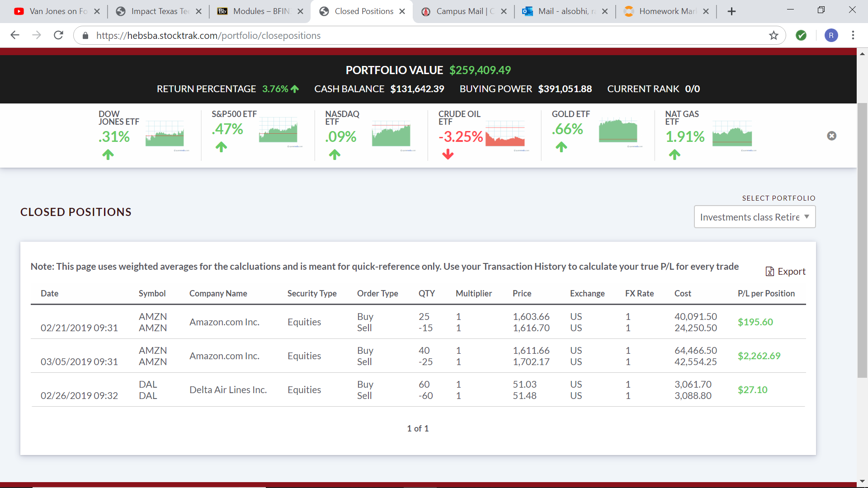The width and height of the screenshot is (868, 488).
Task: Click the Order Type column header
Action: [377, 293]
